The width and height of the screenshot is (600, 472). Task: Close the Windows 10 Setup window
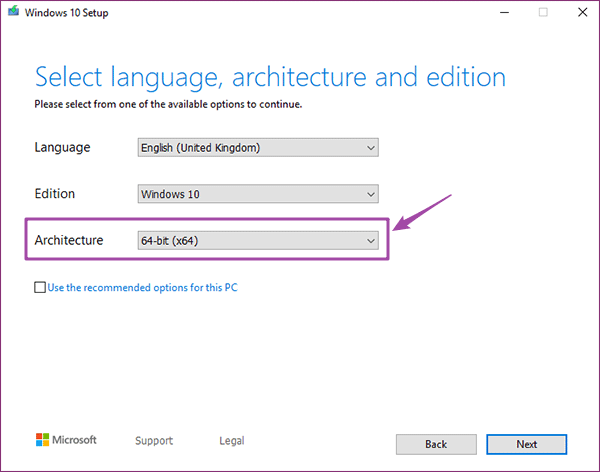(582, 13)
